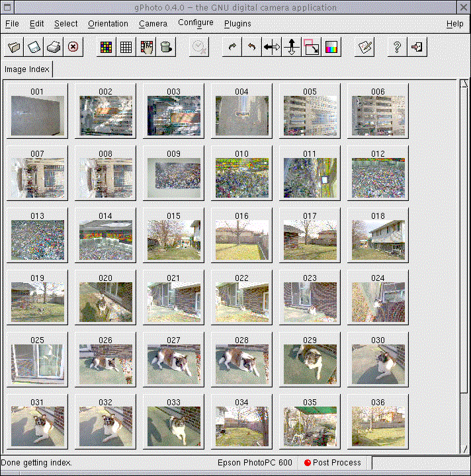Click the scrollbar down arrow
Image resolution: width=471 pixels, height=476 pixels.
tap(464, 449)
